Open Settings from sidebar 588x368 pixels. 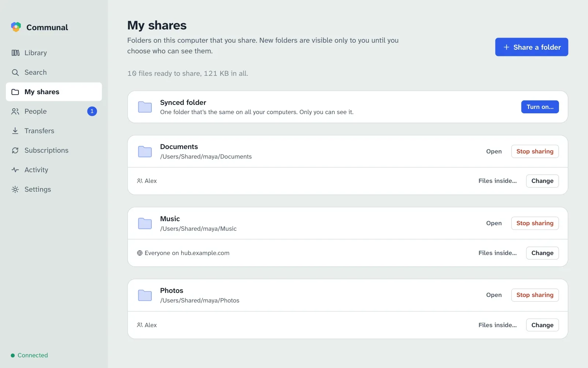coord(54,189)
